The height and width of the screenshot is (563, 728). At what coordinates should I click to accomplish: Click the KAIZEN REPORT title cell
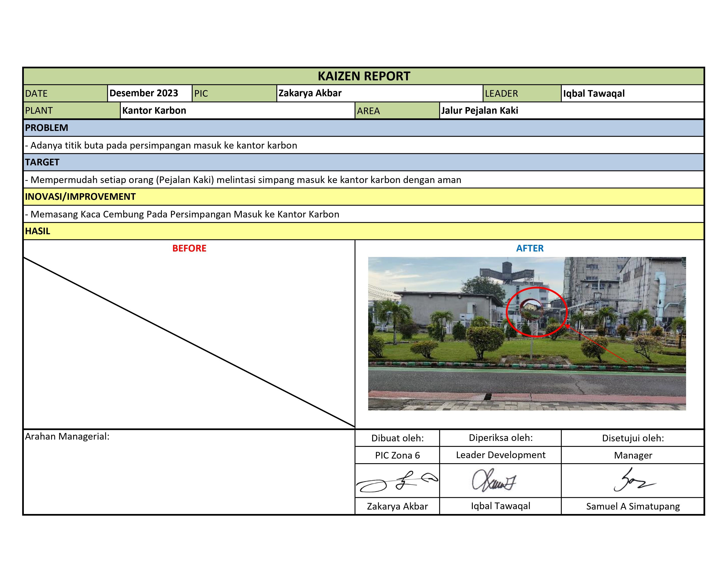point(364,76)
